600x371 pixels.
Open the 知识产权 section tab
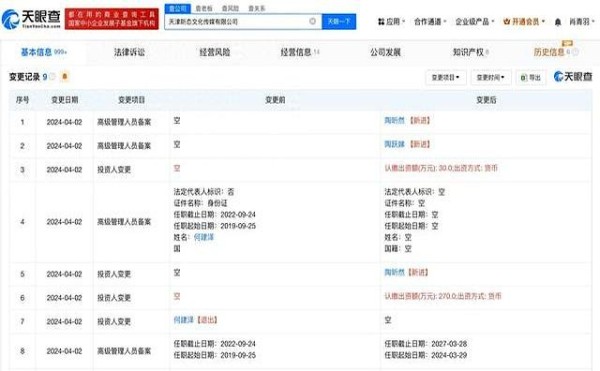click(471, 52)
